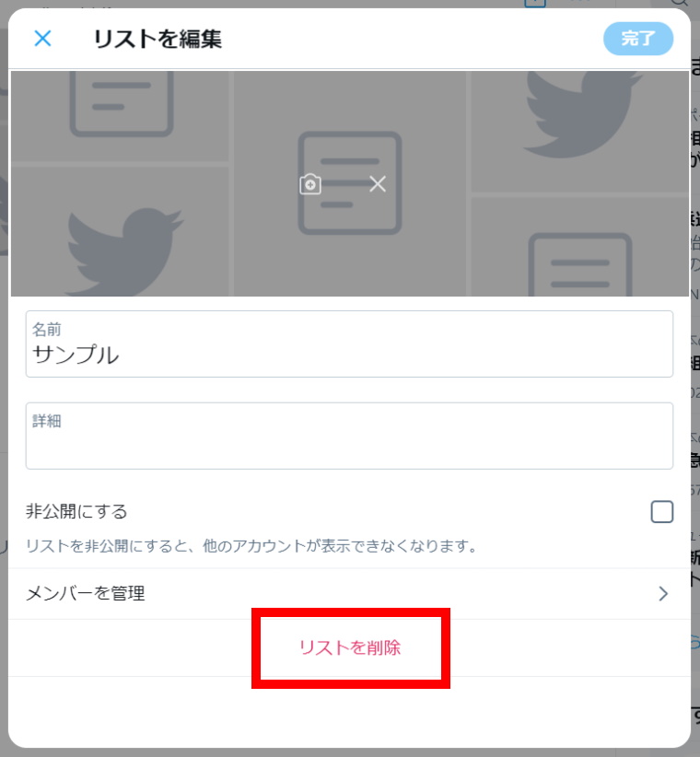Enable the 非公開にする checkbox

coord(661,511)
